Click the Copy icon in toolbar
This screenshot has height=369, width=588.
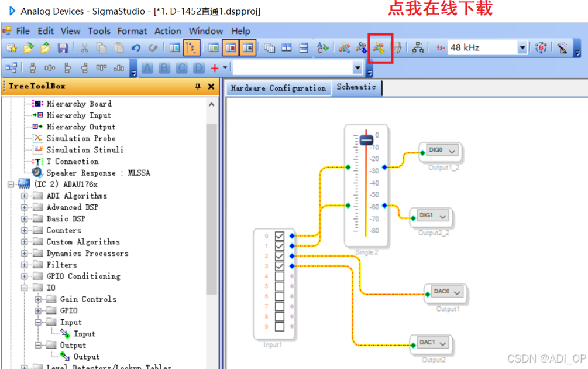[102, 47]
